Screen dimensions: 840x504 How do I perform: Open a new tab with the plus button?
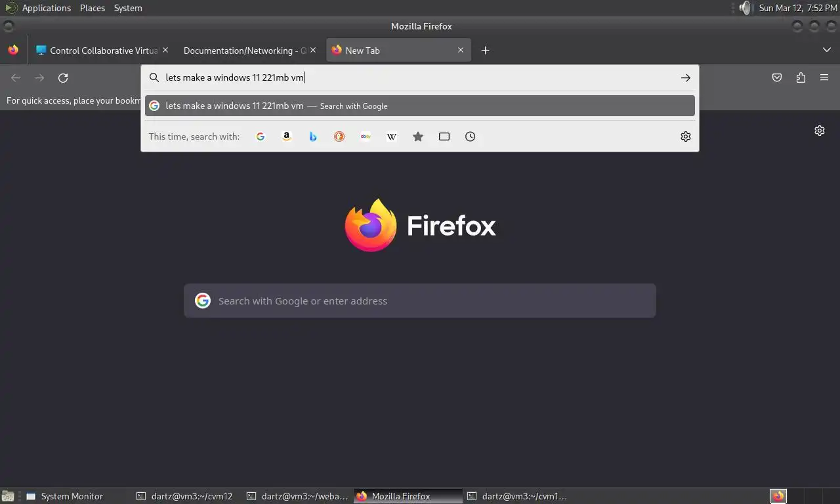tap(485, 50)
